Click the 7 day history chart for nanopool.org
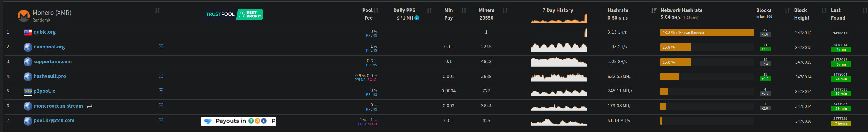This screenshot has height=132, width=868. click(x=559, y=47)
